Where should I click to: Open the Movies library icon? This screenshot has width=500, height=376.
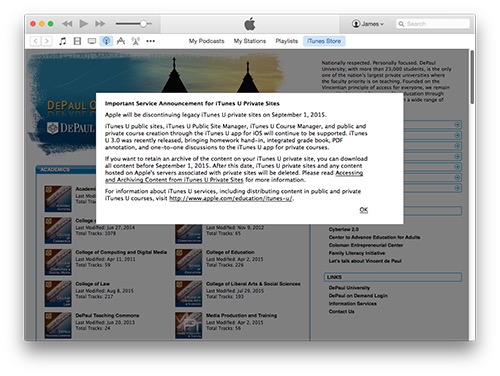click(77, 41)
